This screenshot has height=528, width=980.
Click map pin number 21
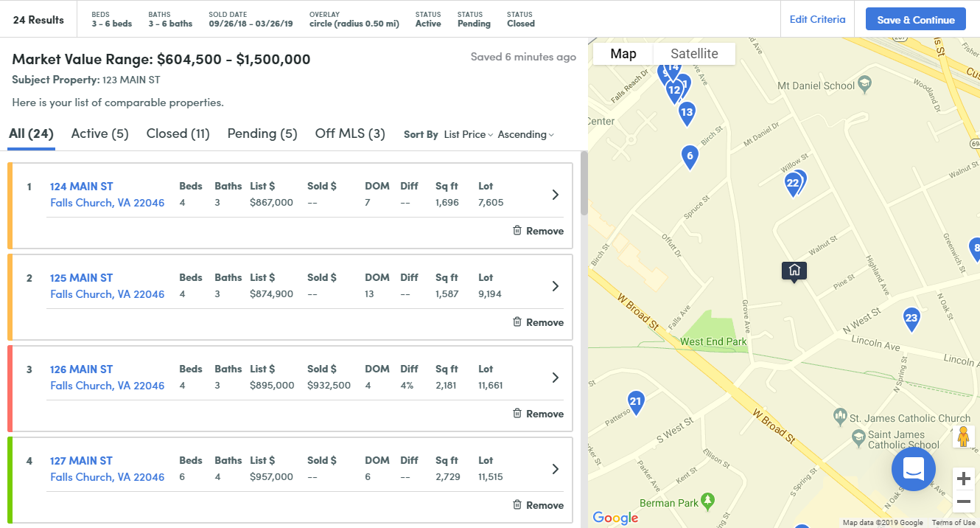point(636,403)
